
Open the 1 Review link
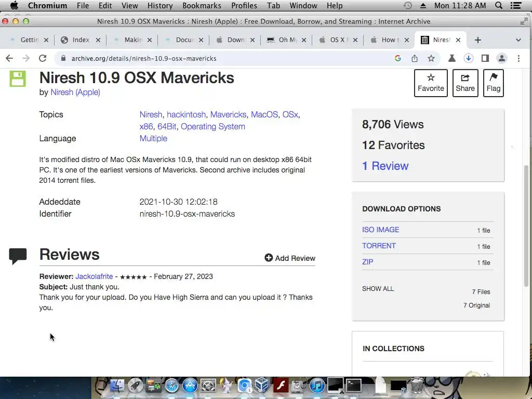click(385, 166)
